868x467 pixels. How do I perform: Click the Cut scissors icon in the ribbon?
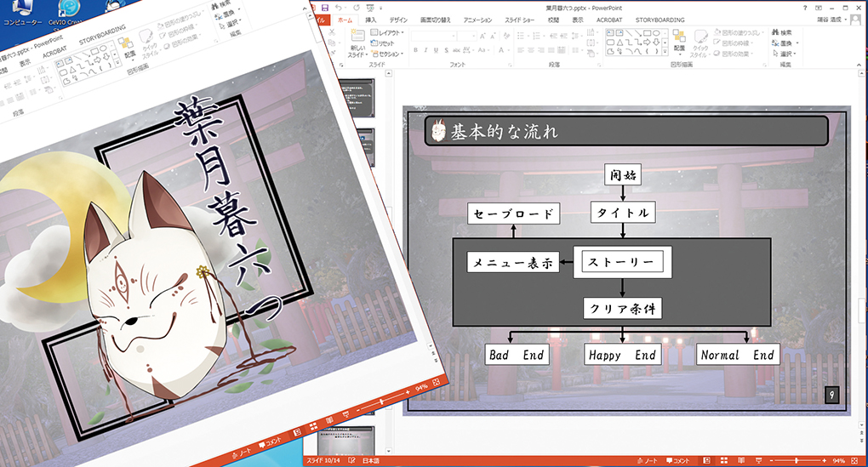[332, 32]
